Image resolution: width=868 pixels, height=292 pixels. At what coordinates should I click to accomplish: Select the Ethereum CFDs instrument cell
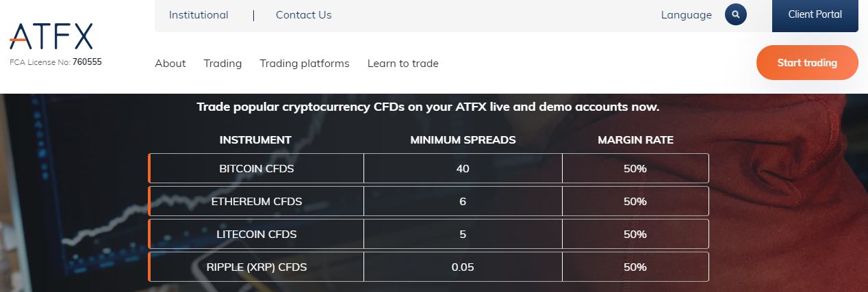tap(256, 201)
